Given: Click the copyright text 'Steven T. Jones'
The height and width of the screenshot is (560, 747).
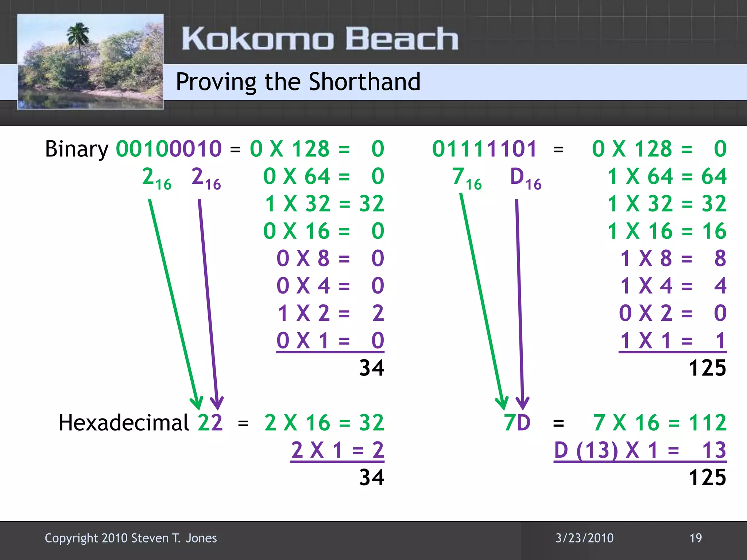Looking at the screenshot, I should click(174, 538).
